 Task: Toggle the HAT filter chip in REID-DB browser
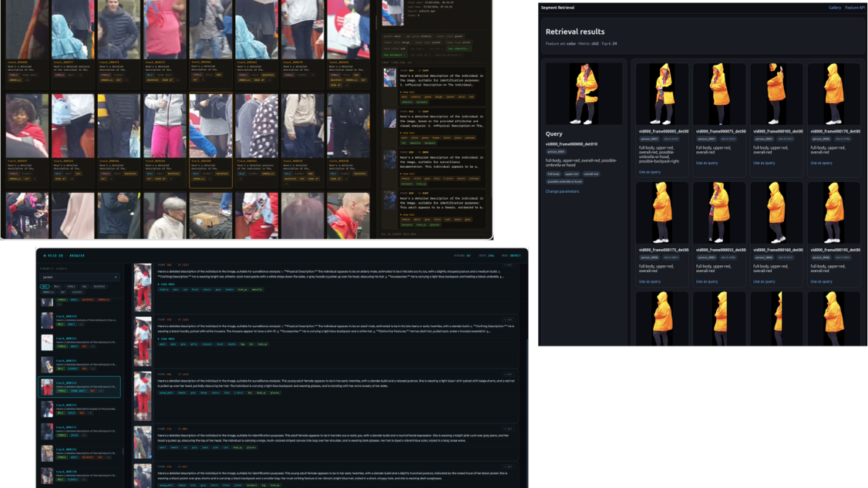pyautogui.click(x=62, y=292)
